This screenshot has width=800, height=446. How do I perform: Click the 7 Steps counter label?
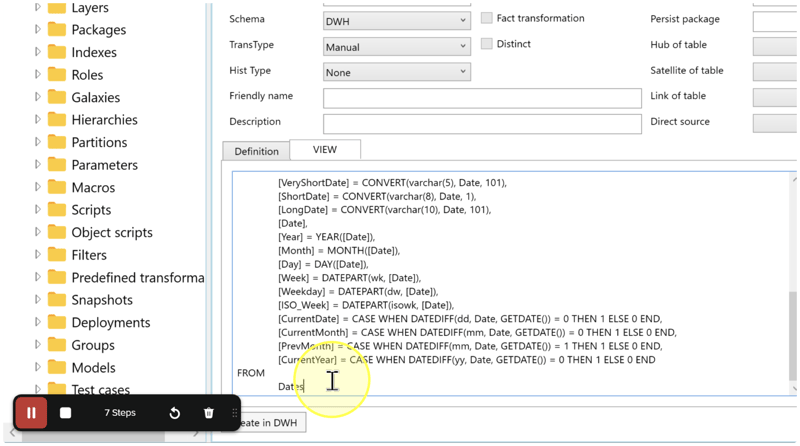(x=120, y=412)
